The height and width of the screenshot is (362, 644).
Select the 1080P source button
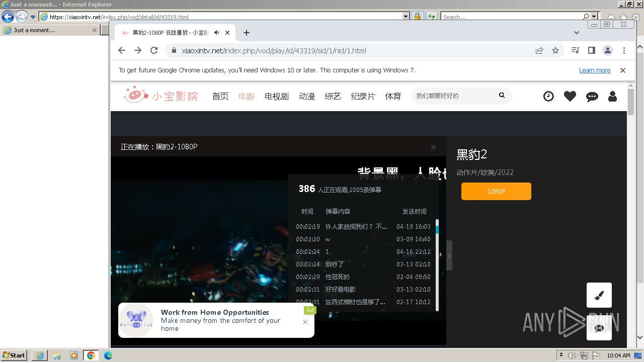[496, 191]
